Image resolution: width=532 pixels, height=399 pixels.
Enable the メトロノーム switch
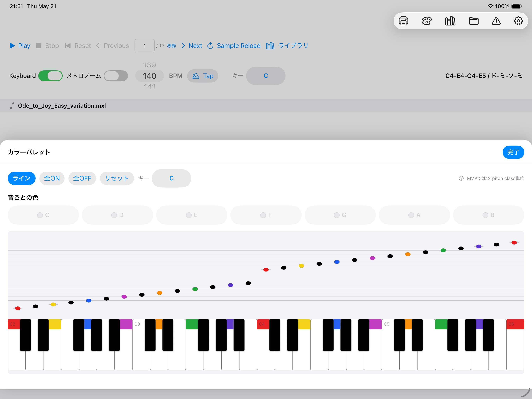116,76
